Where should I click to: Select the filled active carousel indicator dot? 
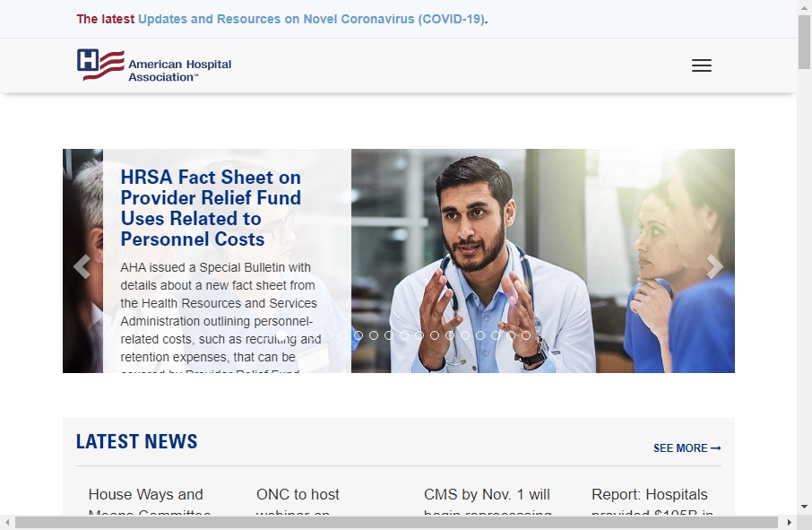coord(281,335)
